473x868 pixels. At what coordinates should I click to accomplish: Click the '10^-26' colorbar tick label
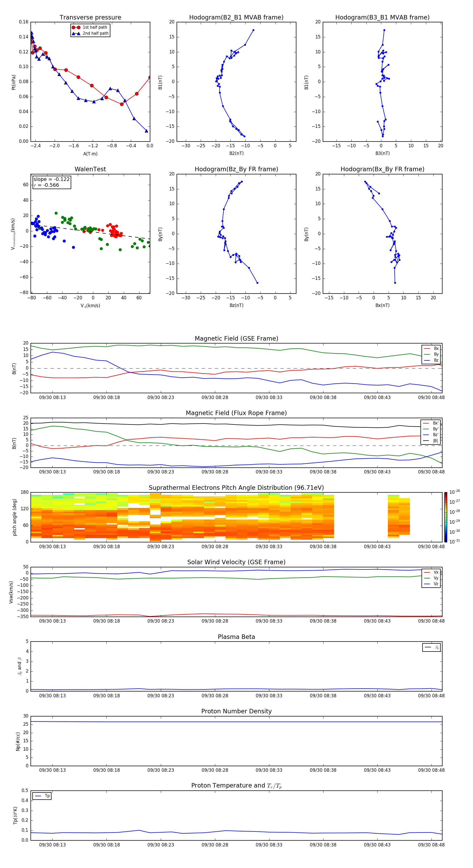[x=455, y=492]
